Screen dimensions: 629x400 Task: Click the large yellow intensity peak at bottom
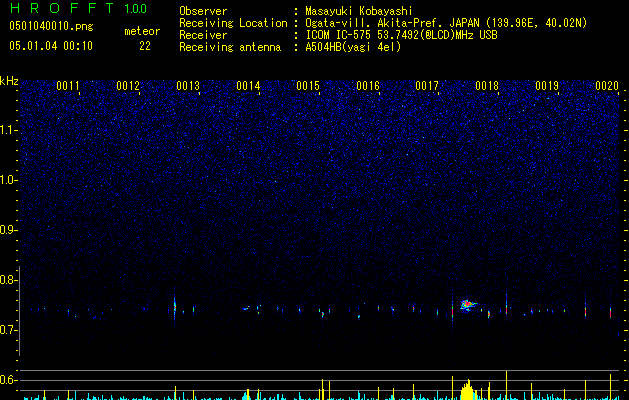pyautogui.click(x=467, y=390)
